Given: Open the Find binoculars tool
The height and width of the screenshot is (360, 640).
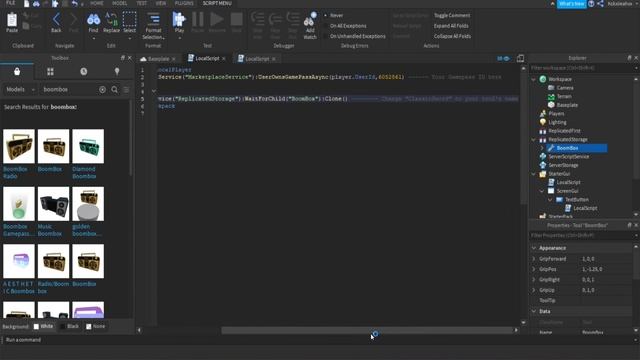Looking at the screenshot, I should pyautogui.click(x=93, y=20).
